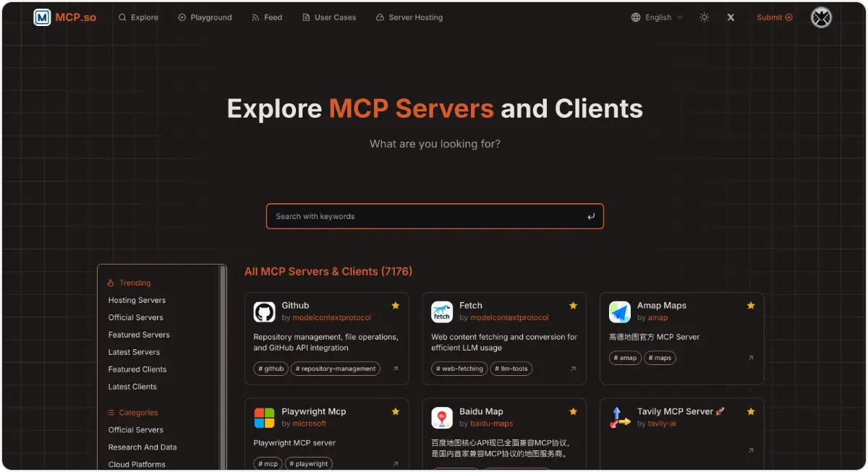The height and width of the screenshot is (472, 868).
Task: Open the modelcontextprotocol author link on the Github card
Action: tap(332, 317)
